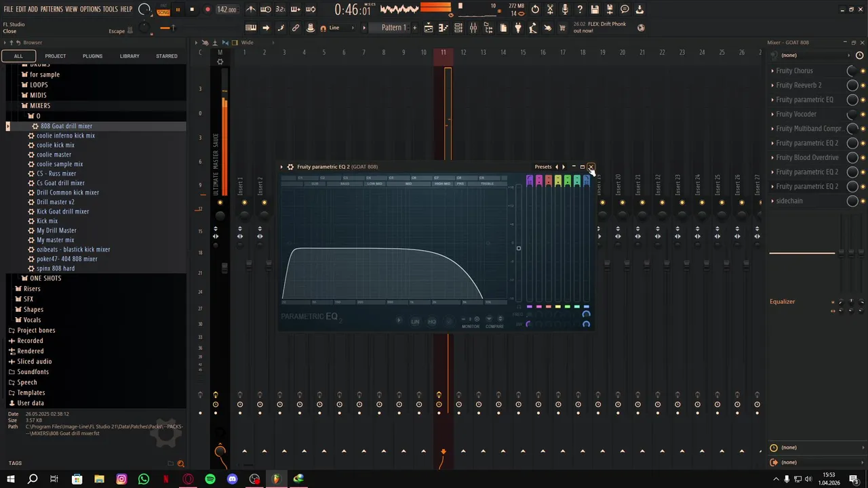This screenshot has width=868, height=488.
Task: Open the ADD menu
Action: coord(33,9)
